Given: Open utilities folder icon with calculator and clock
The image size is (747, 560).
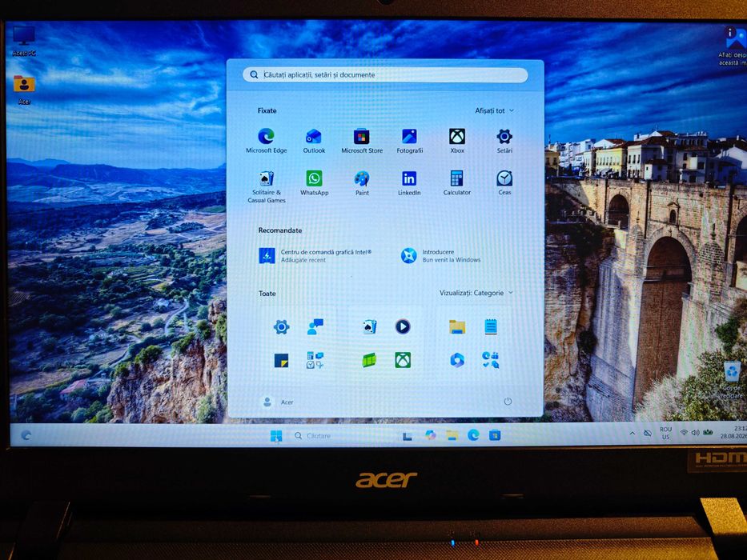Looking at the screenshot, I should tap(315, 361).
